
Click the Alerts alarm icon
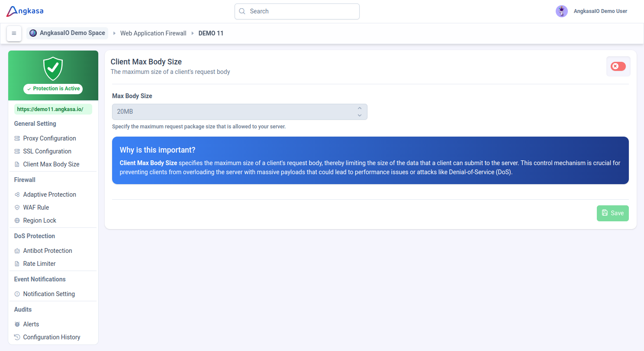[x=17, y=324]
